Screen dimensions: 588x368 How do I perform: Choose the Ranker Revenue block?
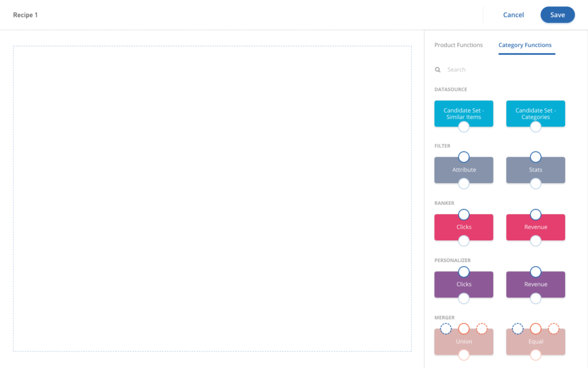[535, 227]
